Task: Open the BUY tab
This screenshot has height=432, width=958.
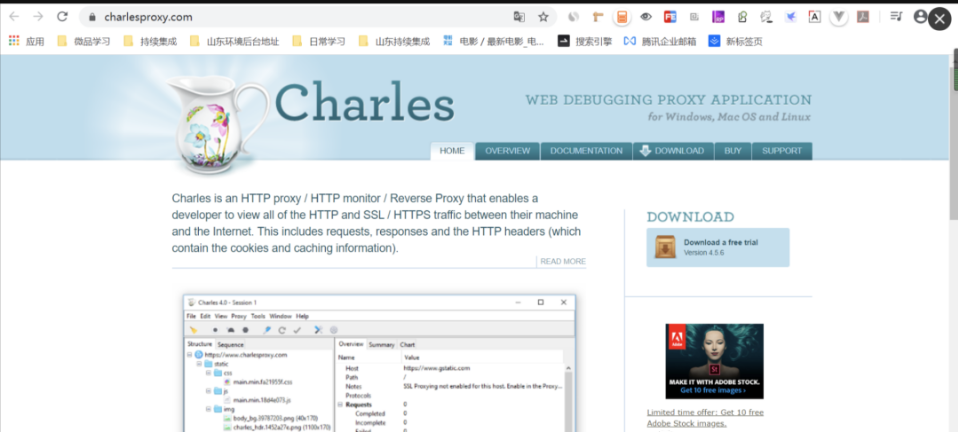Action: (733, 151)
